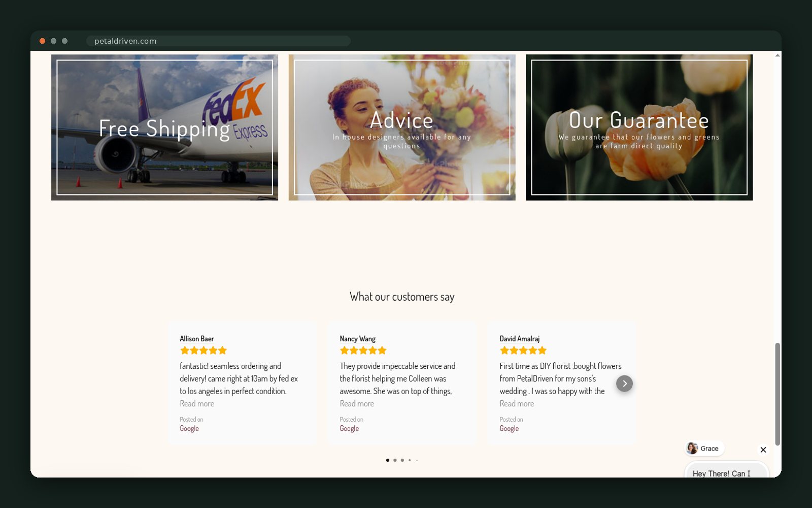This screenshot has width=812, height=508.
Task: Click the reviewer name David Amalraj
Action: point(520,338)
